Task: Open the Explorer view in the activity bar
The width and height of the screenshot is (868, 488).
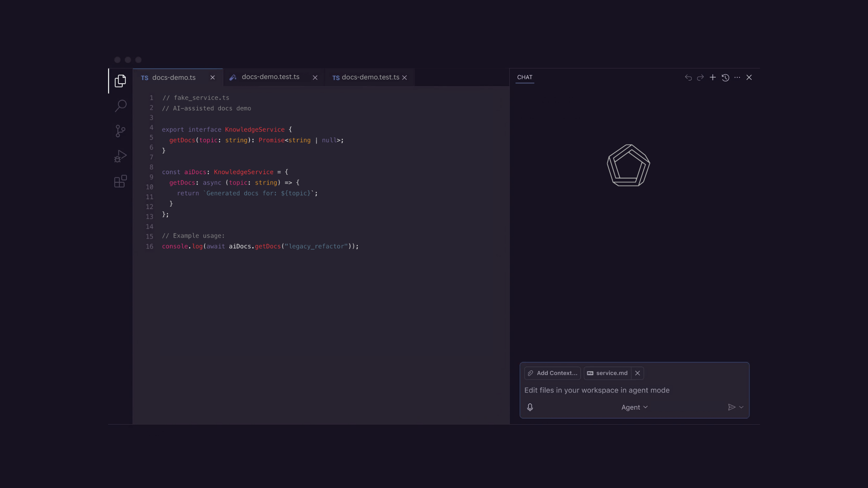Action: 121,81
